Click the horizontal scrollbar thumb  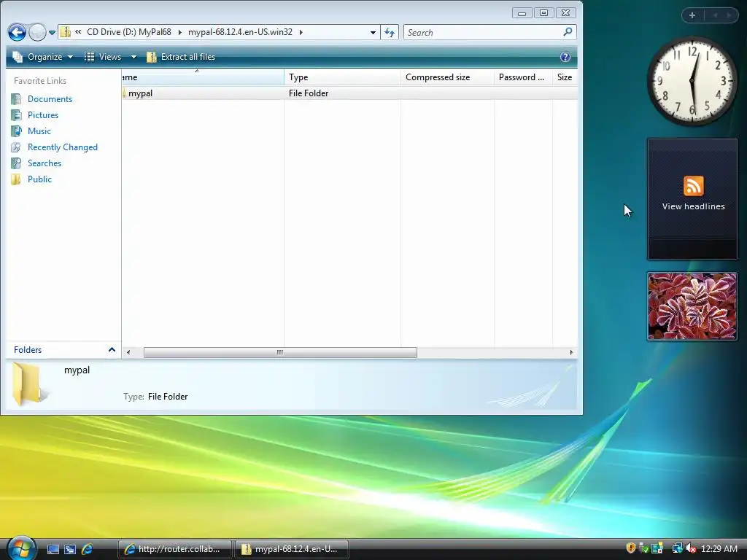pos(280,352)
